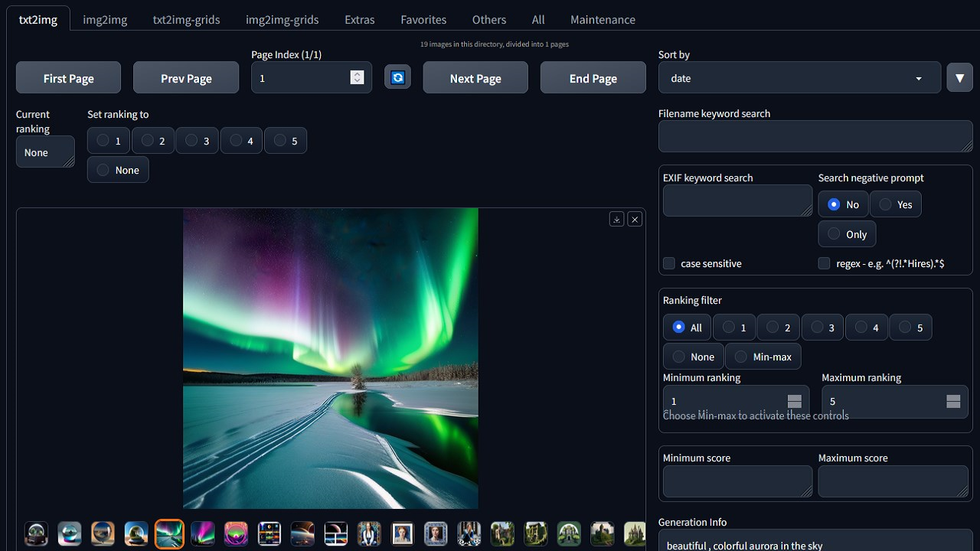The image size is (980, 551).
Task: Click the last castle thumbnail in the strip
Action: point(635,533)
